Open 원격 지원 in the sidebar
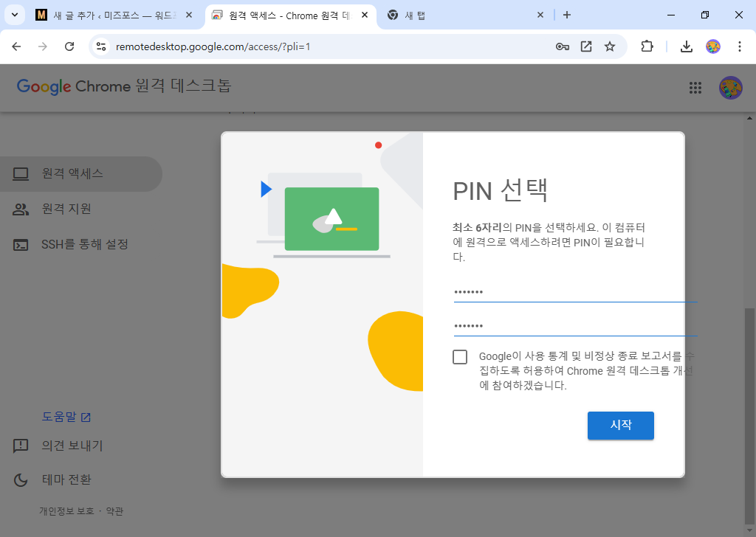Screen dimensions: 756x537 (x=81, y=209)
